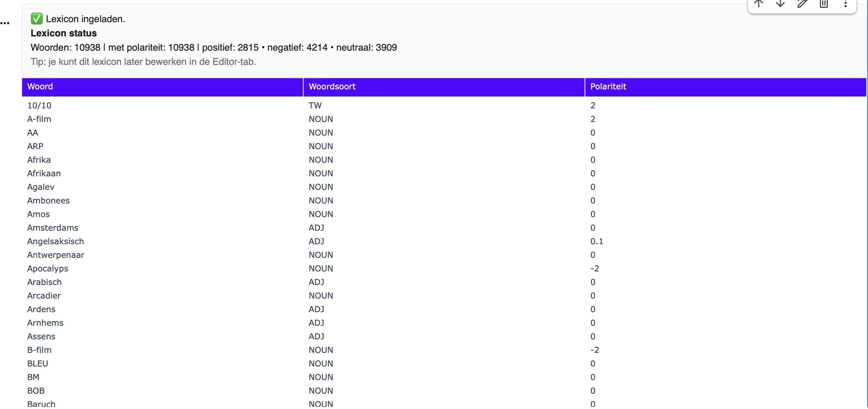Sort by the Woordsoort column header
The height and width of the screenshot is (409, 868).
pos(332,86)
